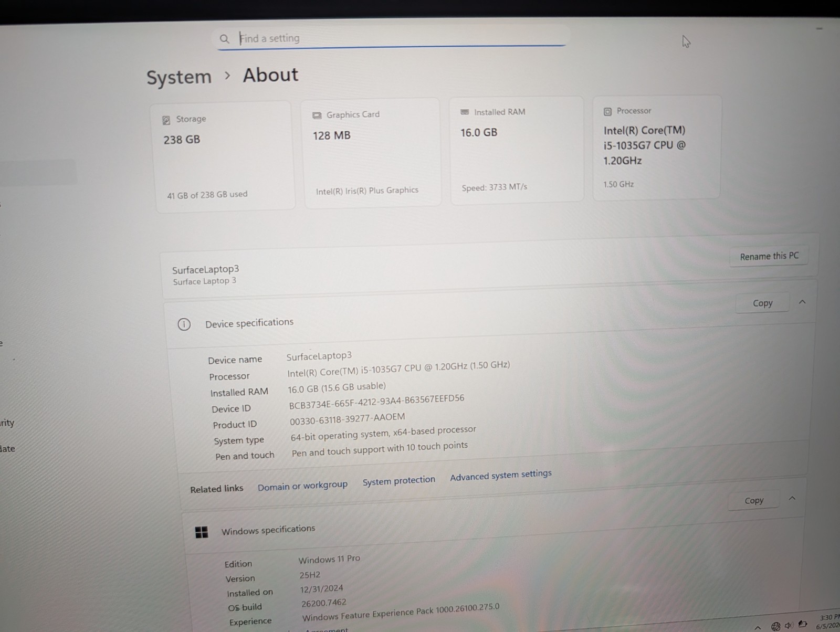Screen dimensions: 840x632
Task: Select the Surface Laptop 3 model text
Action: pyautogui.click(x=205, y=281)
